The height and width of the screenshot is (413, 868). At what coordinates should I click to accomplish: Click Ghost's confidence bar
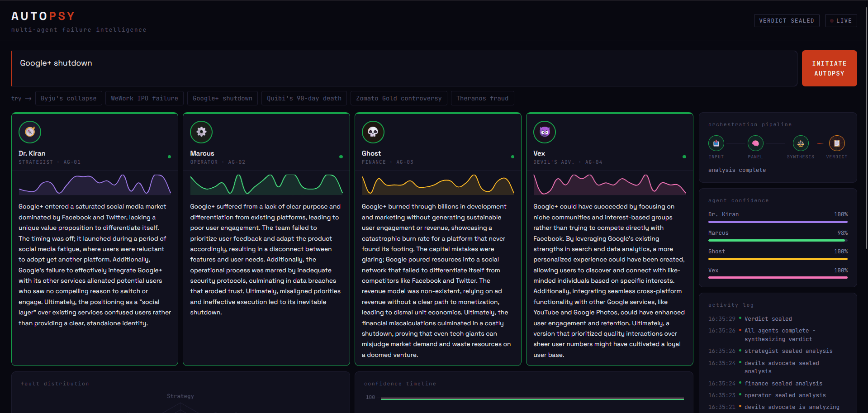(x=778, y=259)
